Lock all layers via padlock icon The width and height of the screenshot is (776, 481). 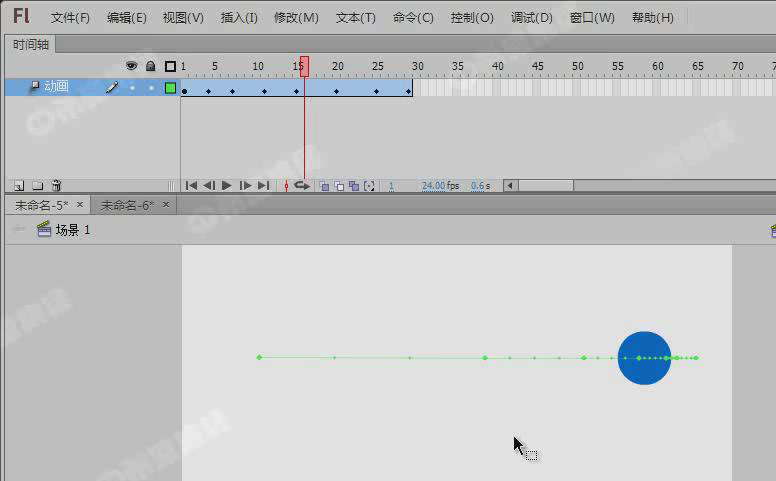[150, 66]
